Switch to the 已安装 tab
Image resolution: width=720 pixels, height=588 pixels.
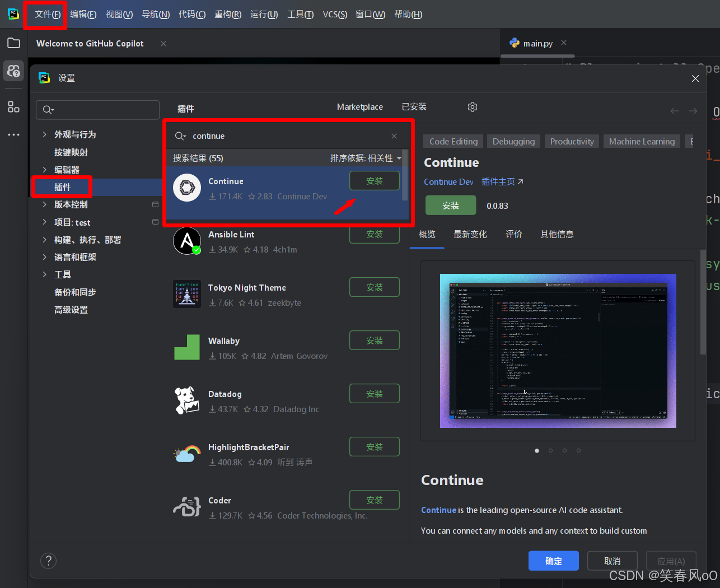click(414, 107)
